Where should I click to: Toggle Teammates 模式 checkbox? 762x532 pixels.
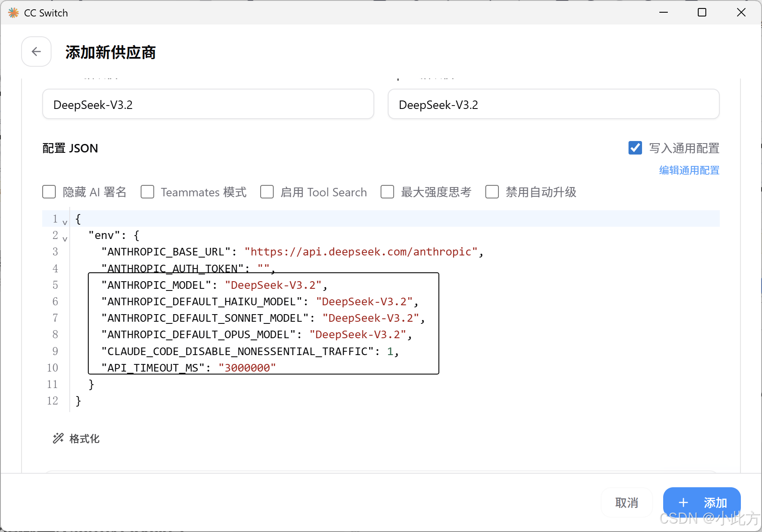point(147,192)
